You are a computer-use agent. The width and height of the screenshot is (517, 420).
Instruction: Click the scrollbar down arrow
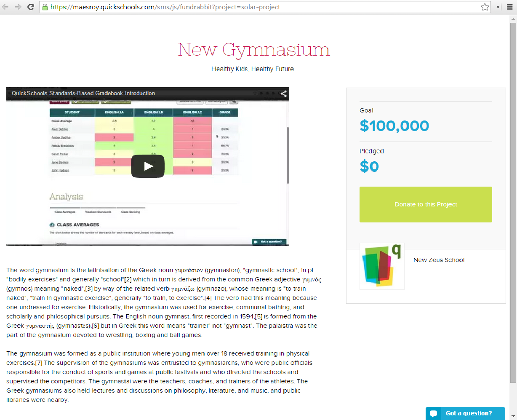coord(514,416)
